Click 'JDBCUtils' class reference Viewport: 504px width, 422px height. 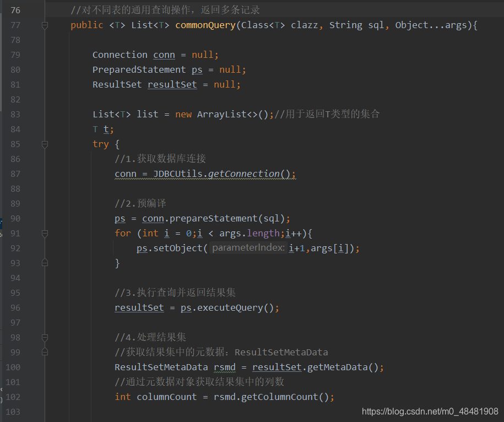tap(178, 174)
